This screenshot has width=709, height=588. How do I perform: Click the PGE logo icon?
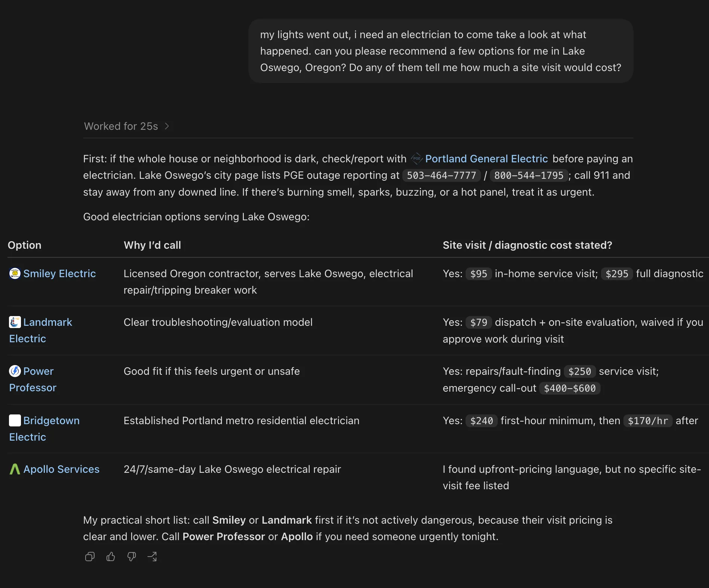[x=417, y=159]
